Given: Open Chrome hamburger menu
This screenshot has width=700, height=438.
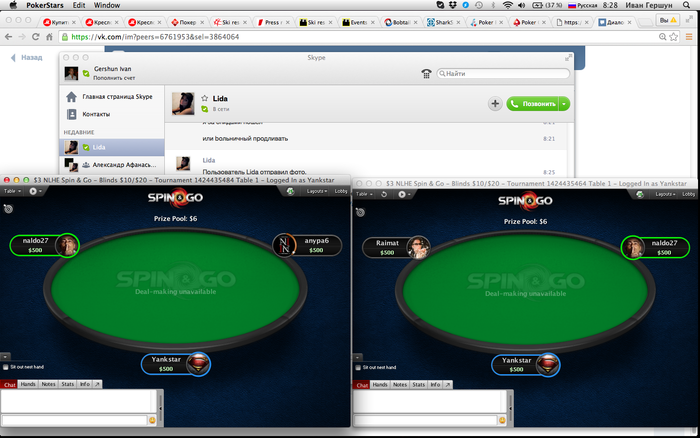Looking at the screenshot, I should 689,37.
